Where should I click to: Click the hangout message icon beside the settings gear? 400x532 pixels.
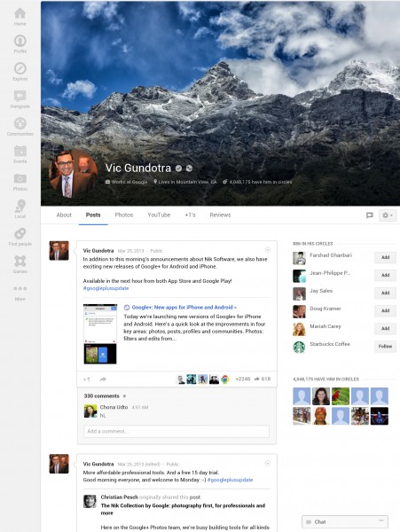coord(370,215)
